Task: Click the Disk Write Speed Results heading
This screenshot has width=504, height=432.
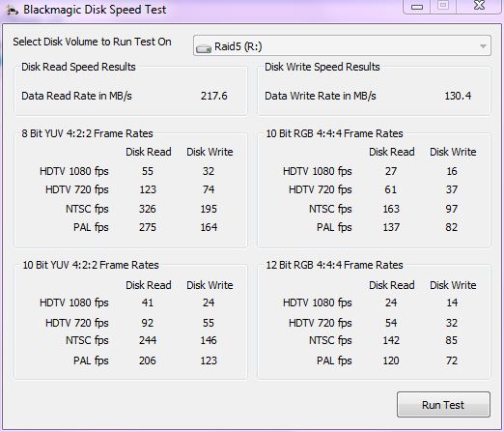Action: pyautogui.click(x=322, y=67)
